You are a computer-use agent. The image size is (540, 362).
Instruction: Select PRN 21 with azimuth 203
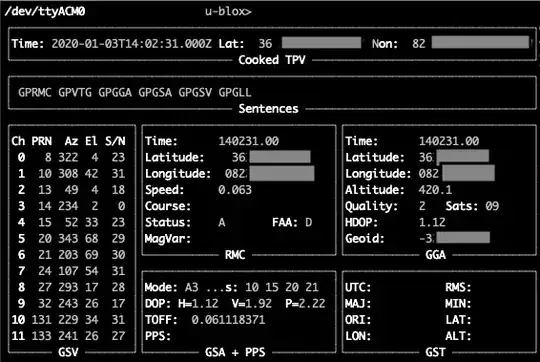coord(71,255)
